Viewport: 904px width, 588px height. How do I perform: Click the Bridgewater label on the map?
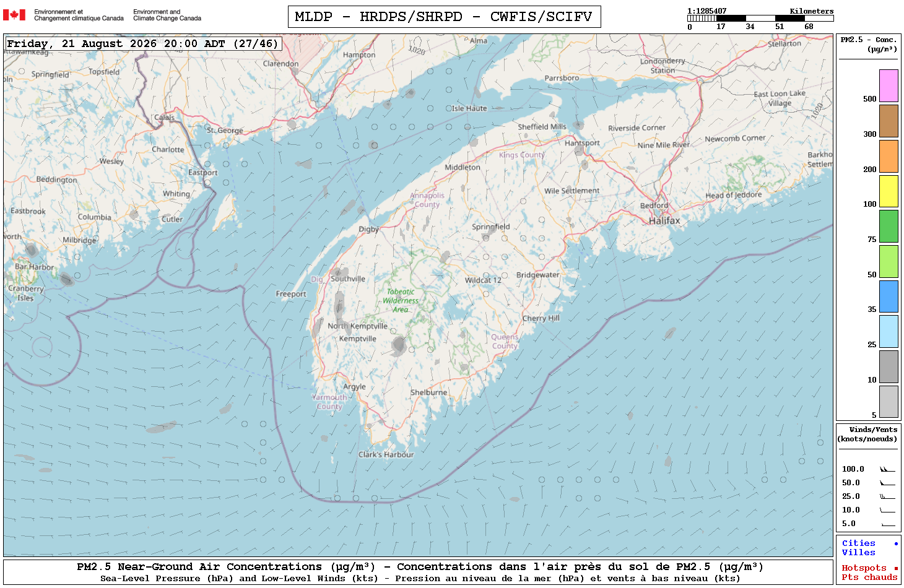tap(537, 275)
